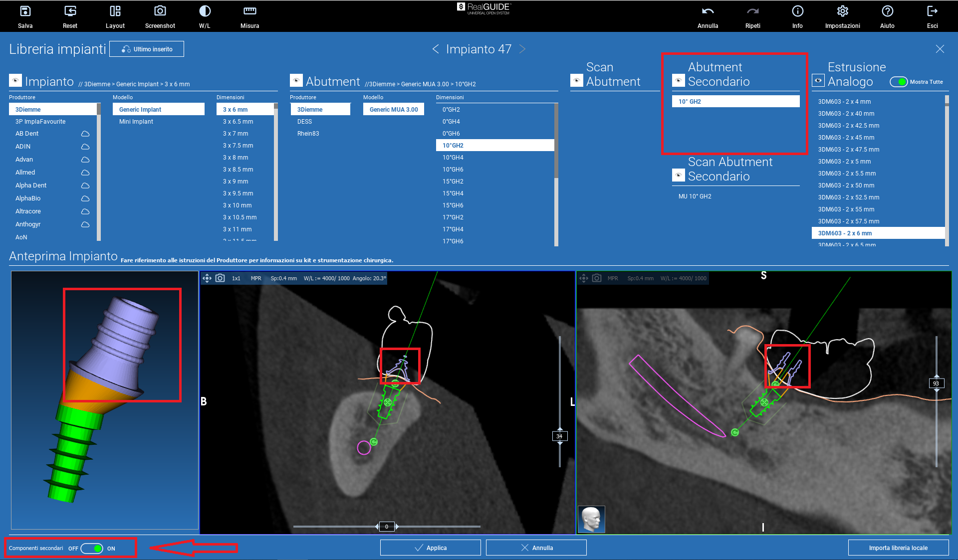Click the head orientation thumbnail
This screenshot has height=560, width=958.
[591, 519]
